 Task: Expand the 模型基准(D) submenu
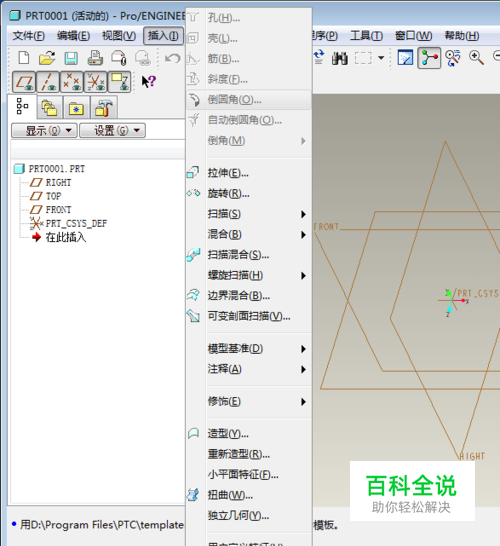[249, 349]
